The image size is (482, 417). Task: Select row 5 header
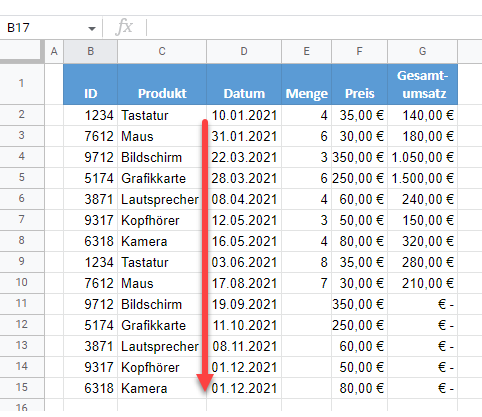[22, 178]
